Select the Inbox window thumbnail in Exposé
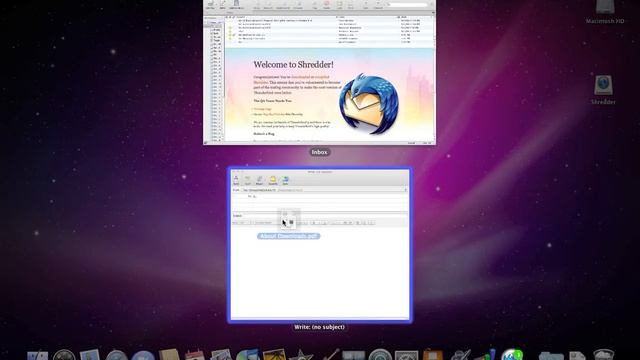The height and width of the screenshot is (360, 640). (x=320, y=72)
